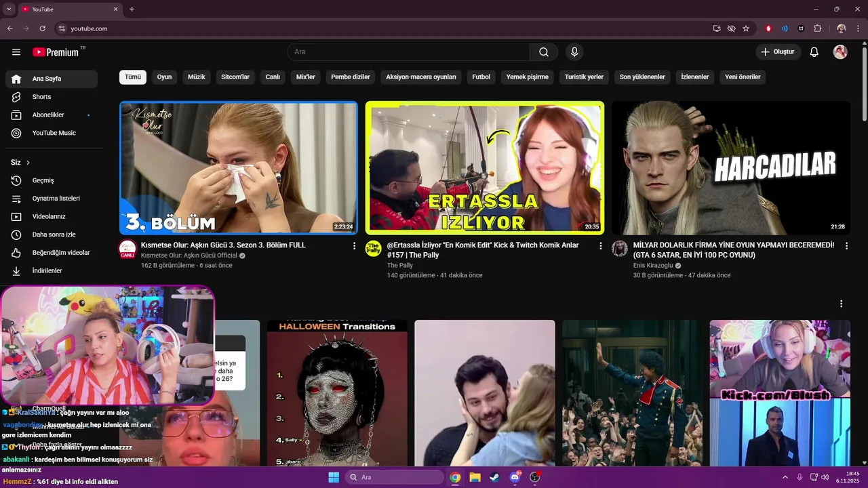Open Shorts shelf three-dot options menu

pos(841,304)
